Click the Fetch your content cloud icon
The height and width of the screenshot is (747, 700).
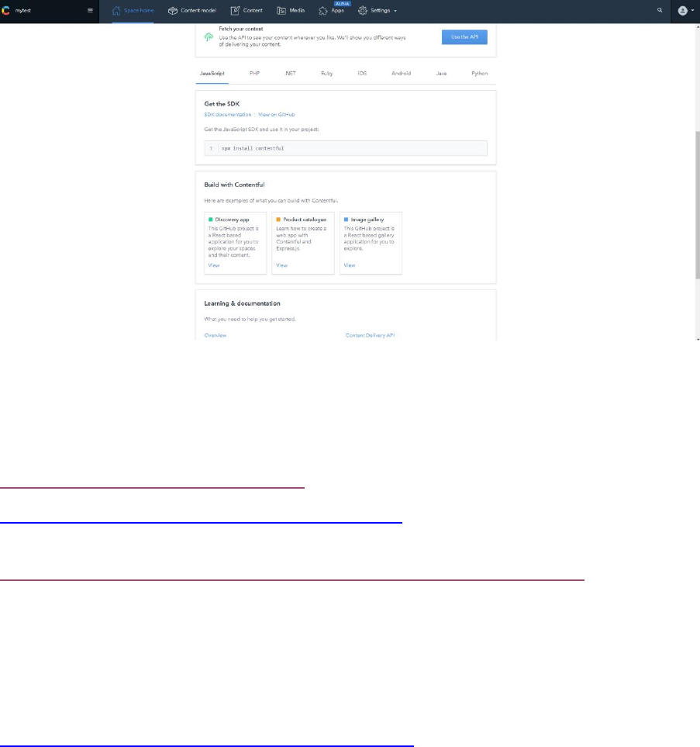(209, 36)
